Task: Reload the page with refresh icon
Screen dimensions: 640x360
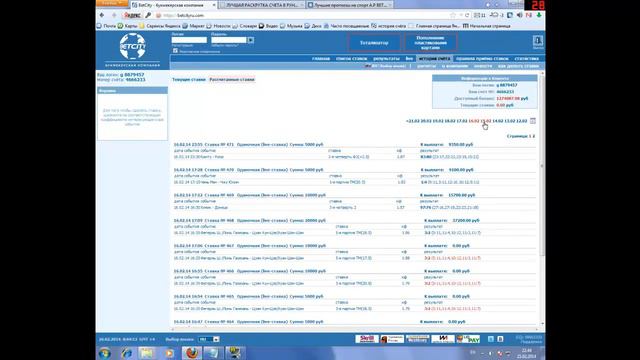Action: [467, 15]
